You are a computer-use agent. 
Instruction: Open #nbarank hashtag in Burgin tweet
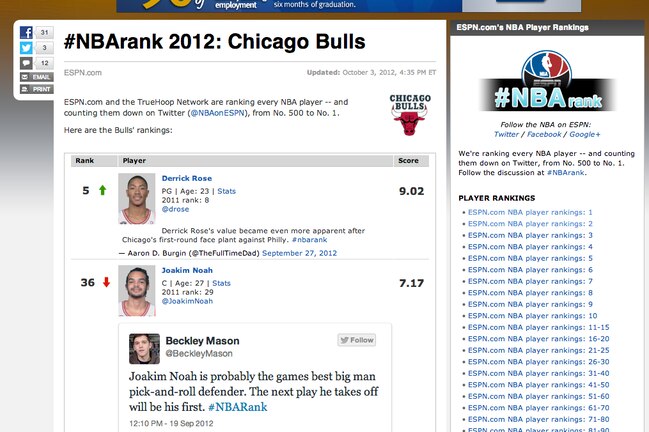309,240
